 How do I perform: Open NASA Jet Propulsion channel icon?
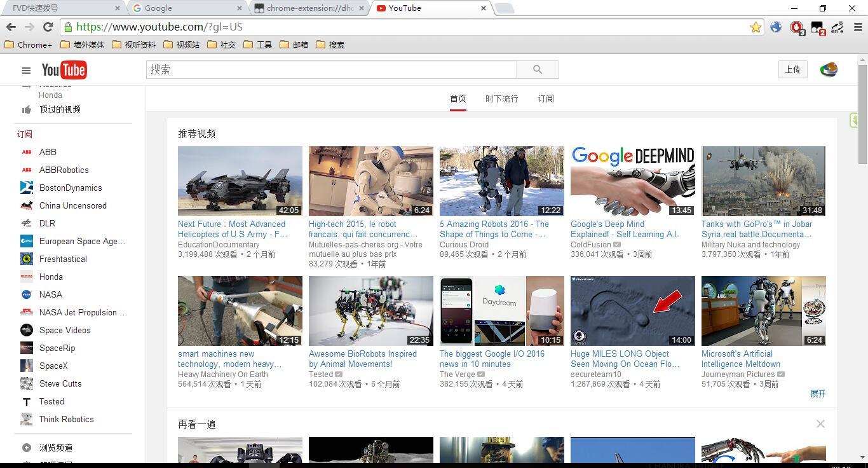(x=27, y=312)
